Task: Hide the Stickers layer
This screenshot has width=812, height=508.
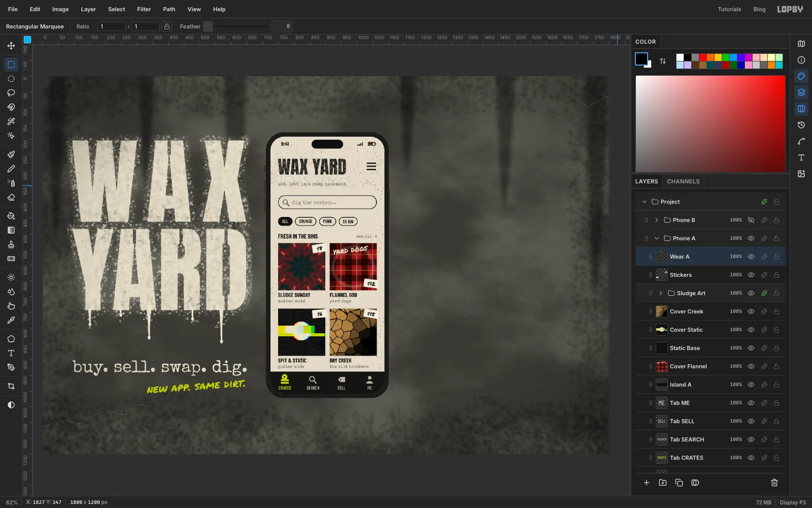Action: click(x=751, y=275)
